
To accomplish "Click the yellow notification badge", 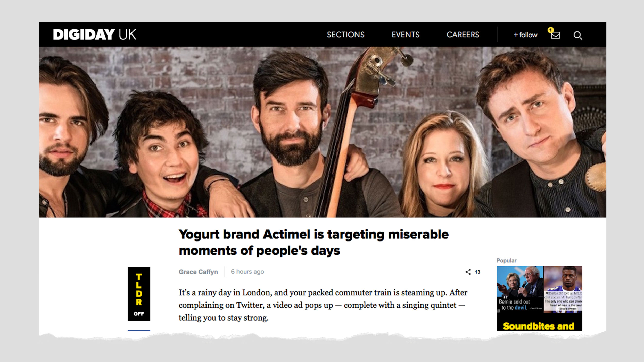I will click(x=551, y=30).
